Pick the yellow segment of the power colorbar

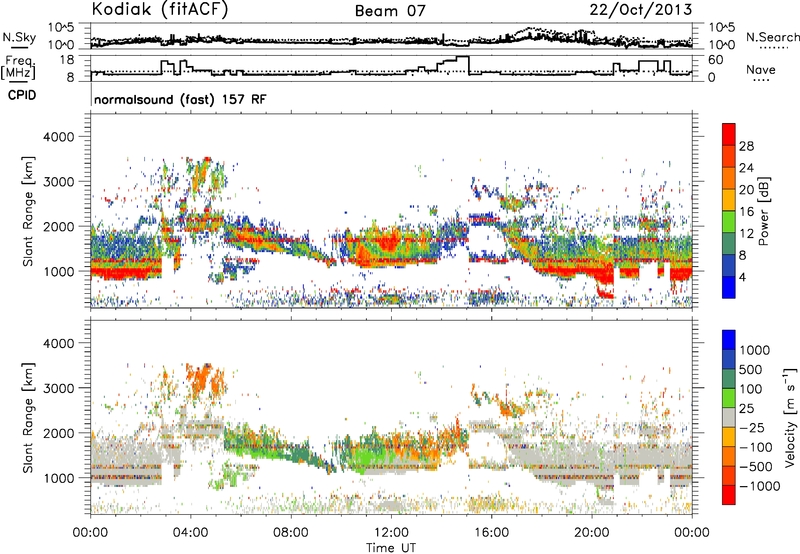[x=729, y=200]
